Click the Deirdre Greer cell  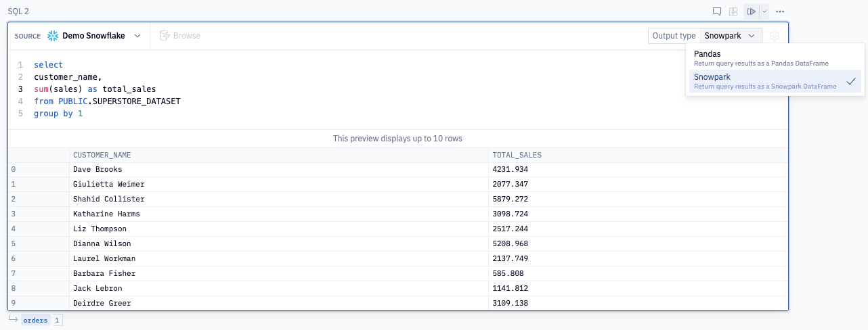point(279,303)
